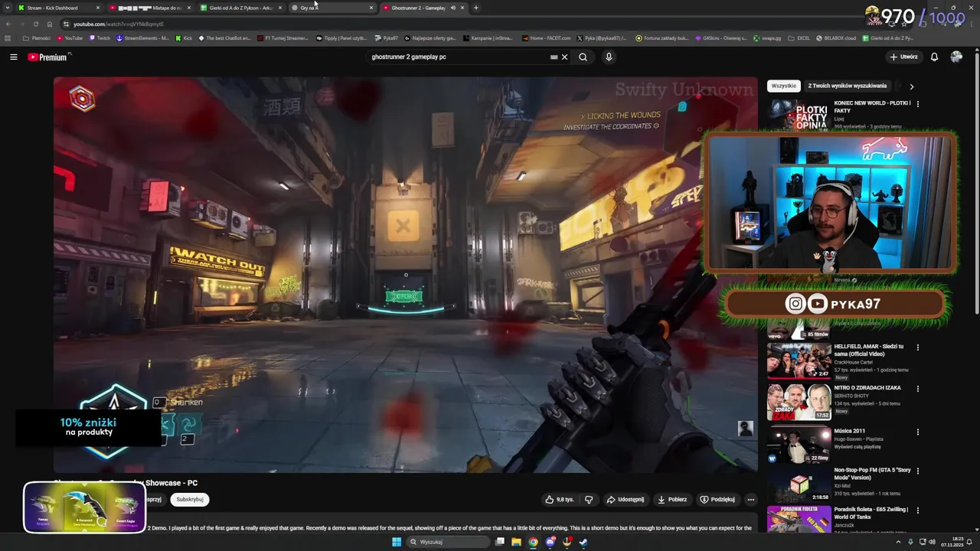Switch to Gierki od A do Z Pykson tab

tap(240, 8)
